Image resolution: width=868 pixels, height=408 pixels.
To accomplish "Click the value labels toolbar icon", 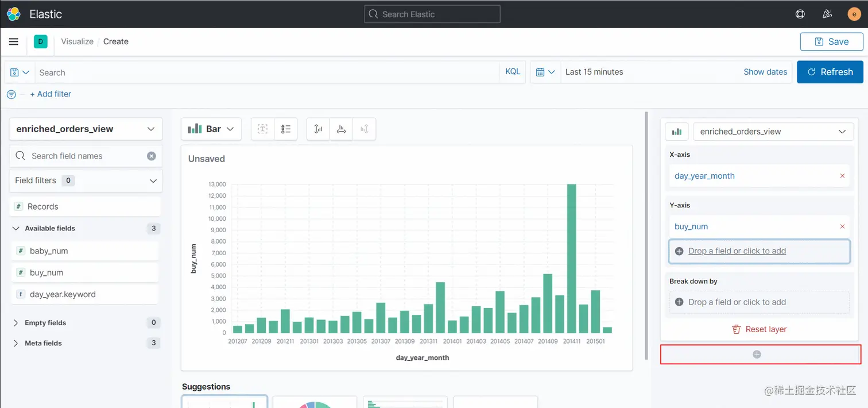I will click(262, 129).
